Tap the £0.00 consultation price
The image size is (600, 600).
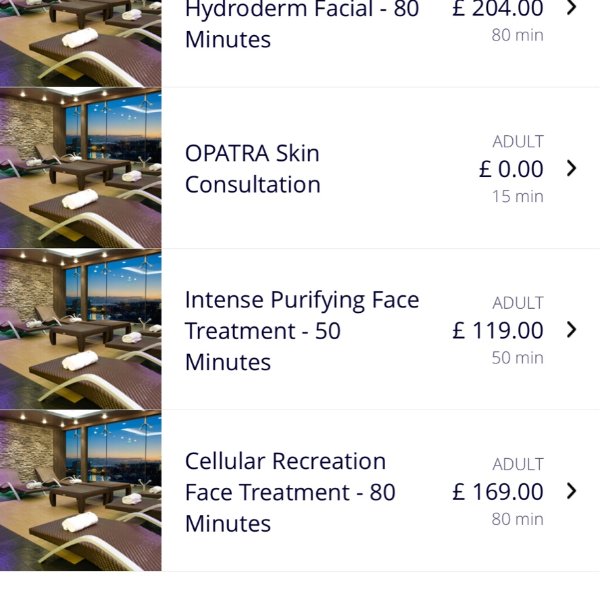point(511,169)
